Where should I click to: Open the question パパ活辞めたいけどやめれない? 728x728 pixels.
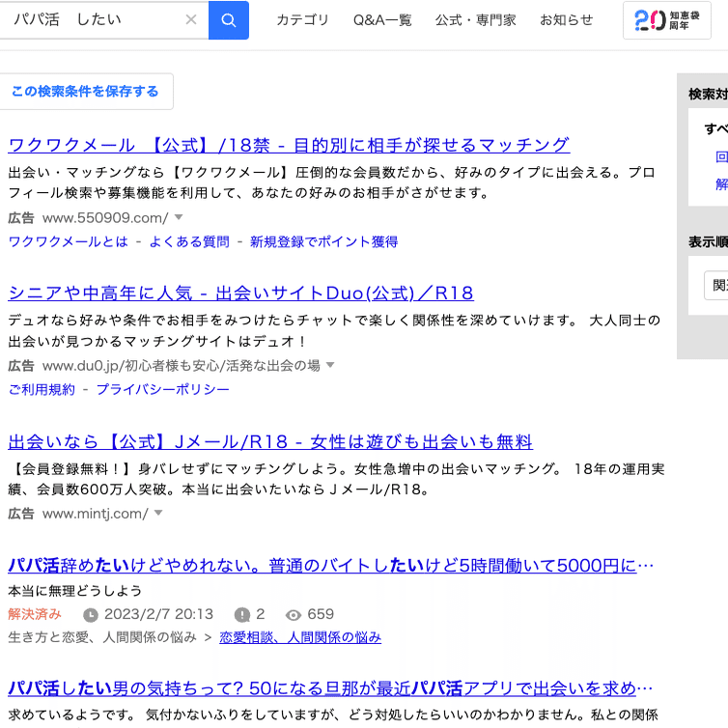pos(330,565)
